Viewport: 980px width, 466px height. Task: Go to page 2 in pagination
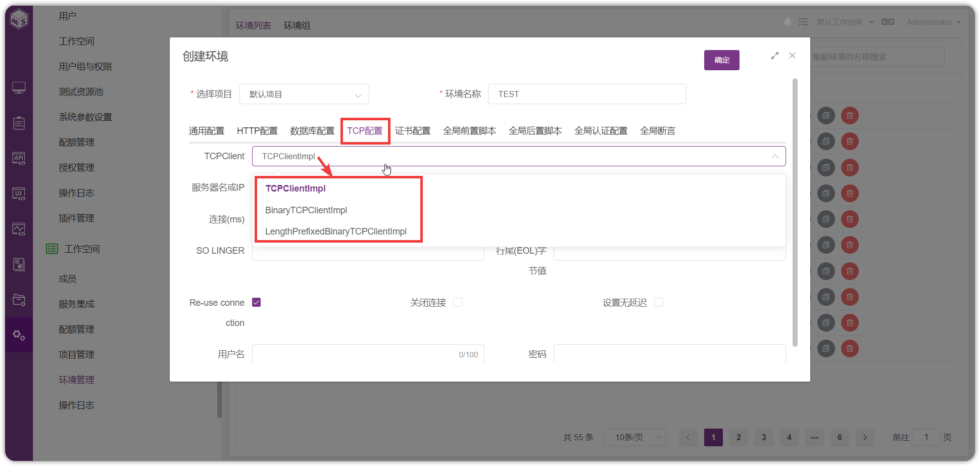739,437
